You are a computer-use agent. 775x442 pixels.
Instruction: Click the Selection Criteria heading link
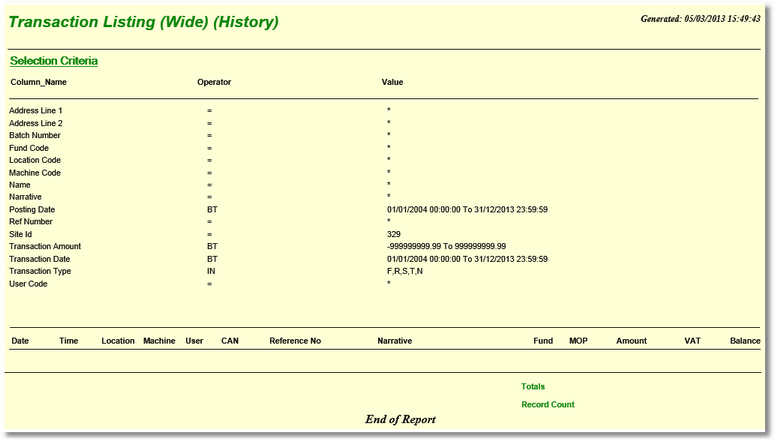(x=54, y=61)
